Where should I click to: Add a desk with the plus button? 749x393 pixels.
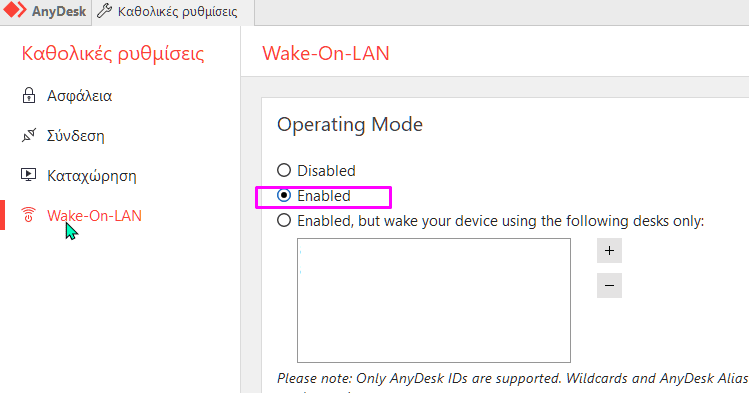(609, 251)
